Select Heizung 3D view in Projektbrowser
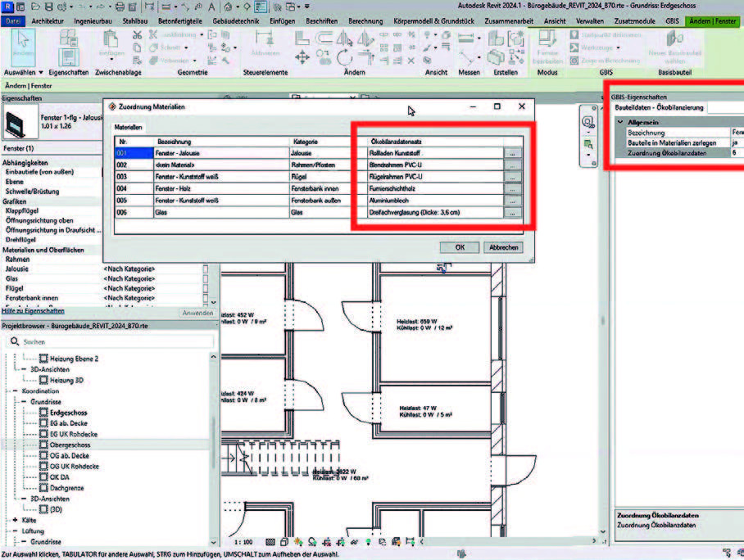 [66, 380]
